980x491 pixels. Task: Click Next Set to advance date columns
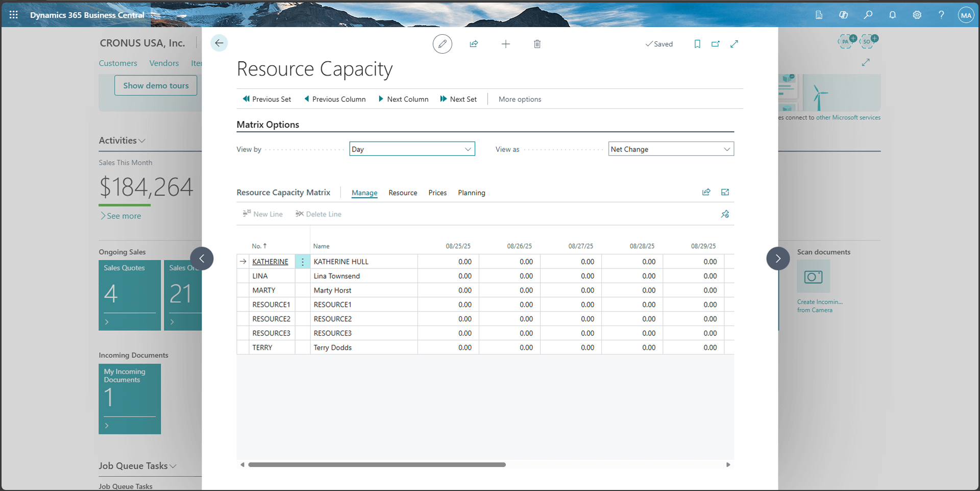(458, 99)
